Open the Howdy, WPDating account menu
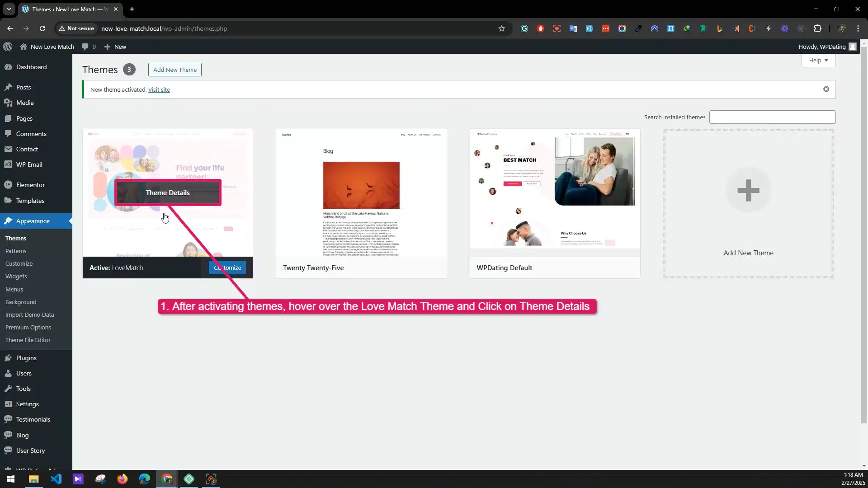Image resolution: width=868 pixels, height=488 pixels. 827,47
